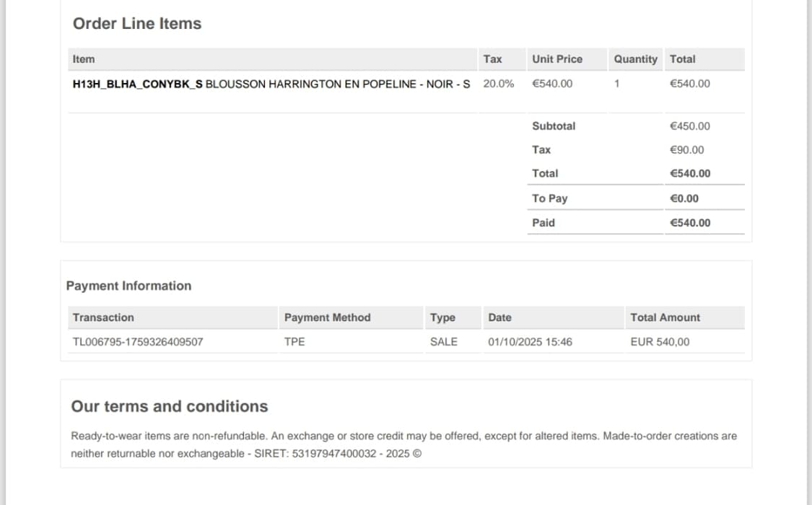This screenshot has height=505, width=812.
Task: Select the Quantity column header
Action: 635,59
